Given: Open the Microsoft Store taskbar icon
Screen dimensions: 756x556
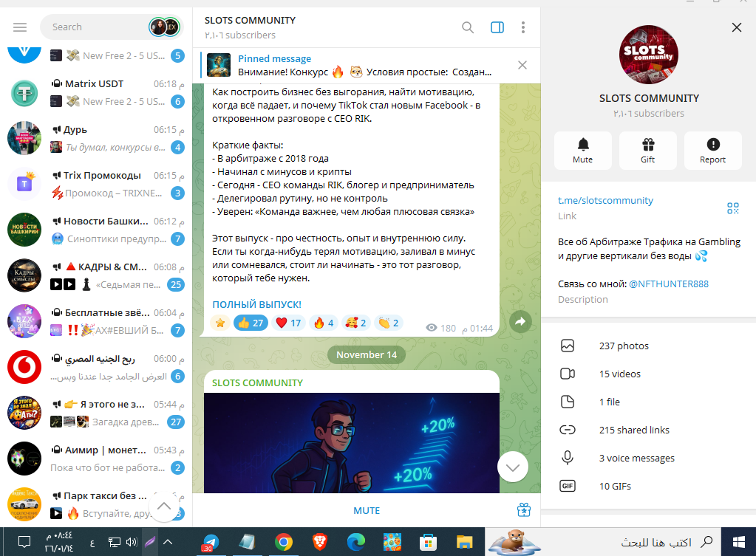Looking at the screenshot, I should 428,542.
